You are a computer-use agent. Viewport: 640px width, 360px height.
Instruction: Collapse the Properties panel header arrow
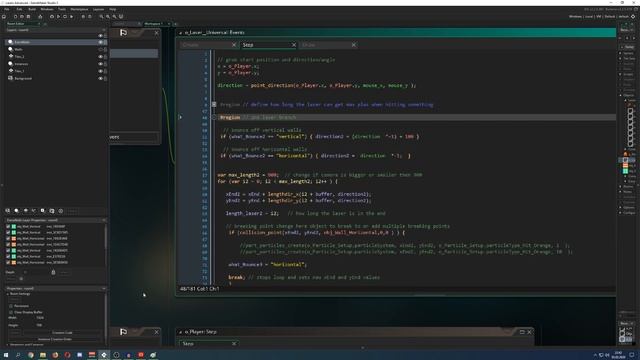pos(104,289)
